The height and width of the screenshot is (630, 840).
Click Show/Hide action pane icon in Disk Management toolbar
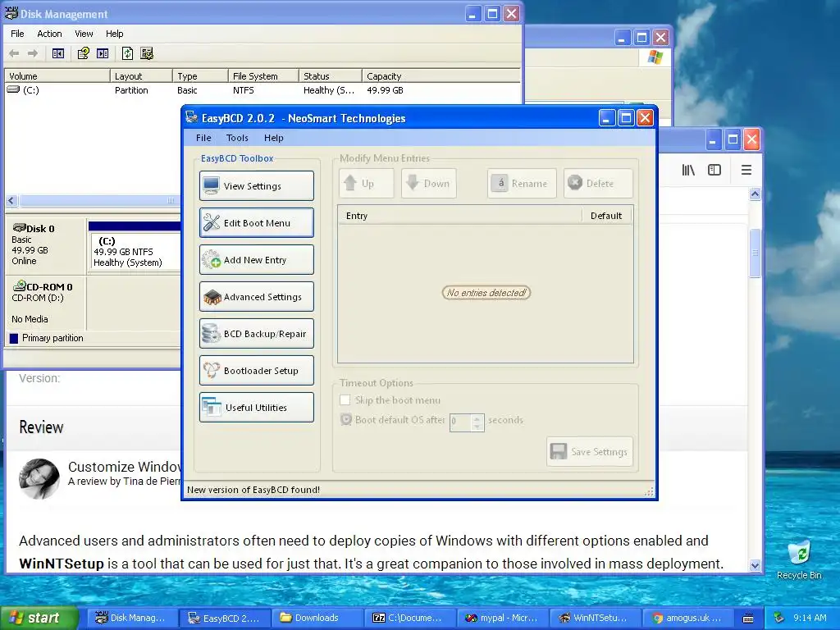(x=103, y=53)
